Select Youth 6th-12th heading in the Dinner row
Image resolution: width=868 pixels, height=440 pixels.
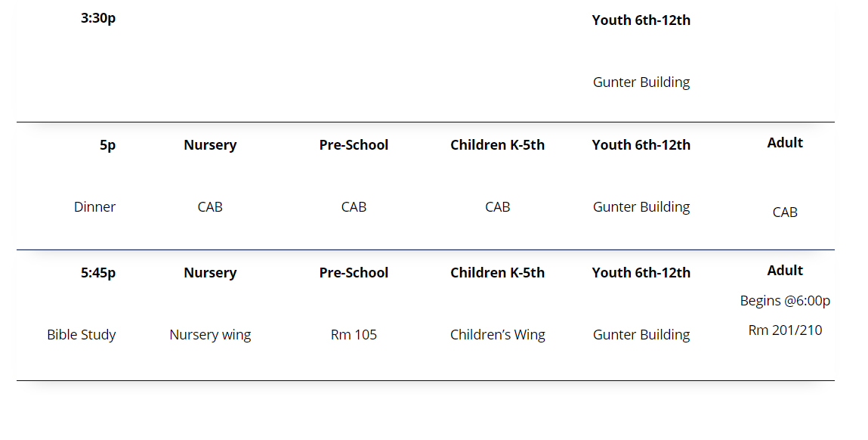(641, 145)
